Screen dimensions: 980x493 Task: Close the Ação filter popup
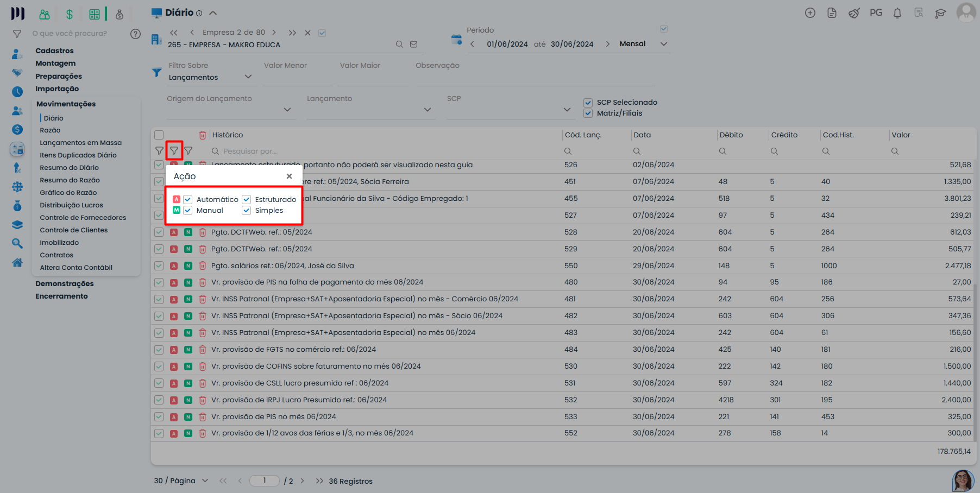289,176
